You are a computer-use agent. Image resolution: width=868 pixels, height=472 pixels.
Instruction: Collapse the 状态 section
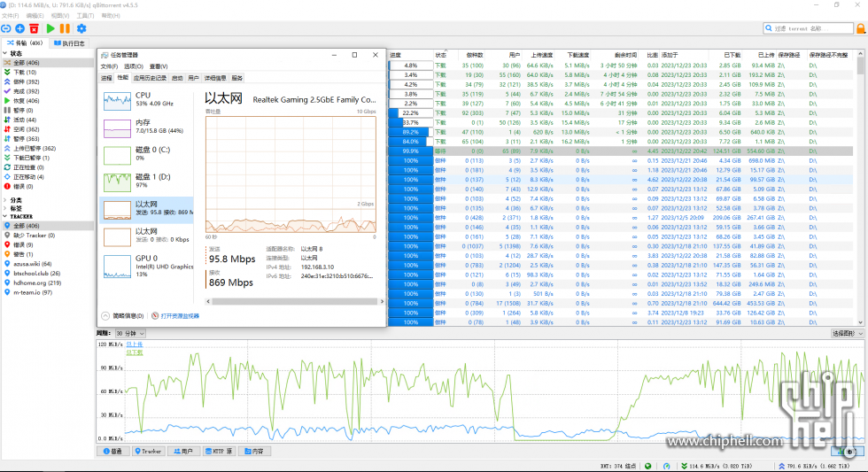[x=5, y=54]
